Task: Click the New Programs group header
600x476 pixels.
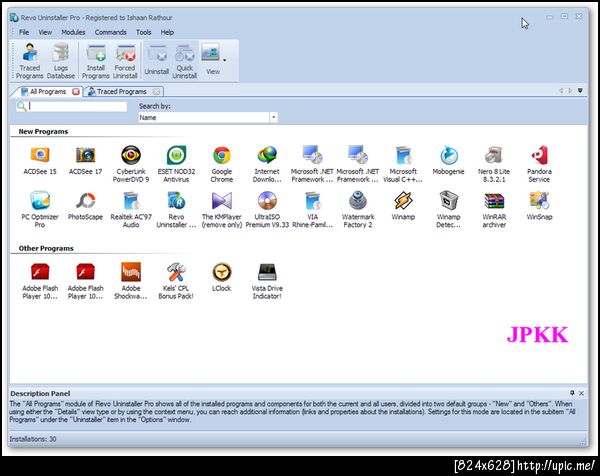Action: (43, 131)
